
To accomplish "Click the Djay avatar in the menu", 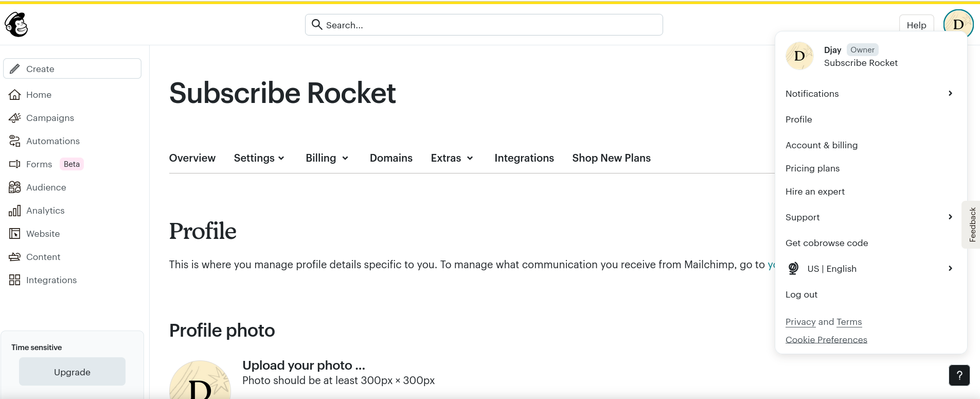I will pos(799,56).
